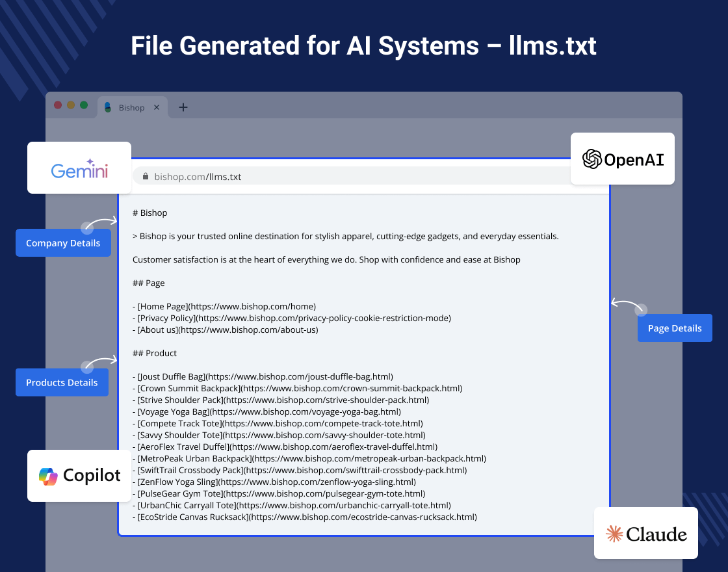Click the Claude logo card
Viewport: 728px width, 572px height.
[x=646, y=533]
